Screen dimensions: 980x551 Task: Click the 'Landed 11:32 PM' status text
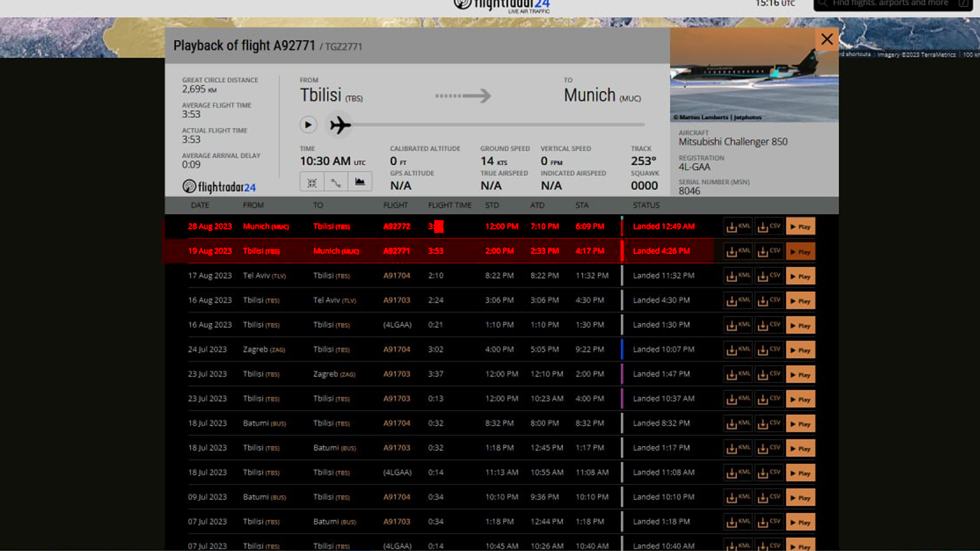click(664, 275)
